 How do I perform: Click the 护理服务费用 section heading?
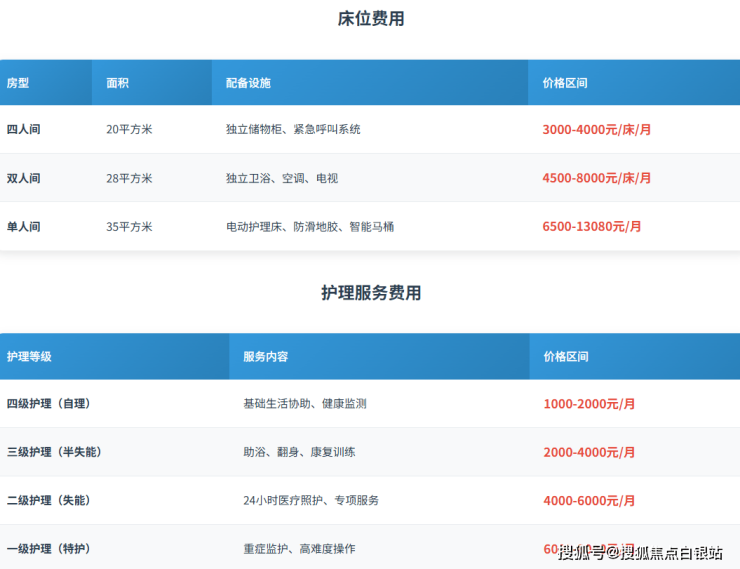[x=370, y=293]
